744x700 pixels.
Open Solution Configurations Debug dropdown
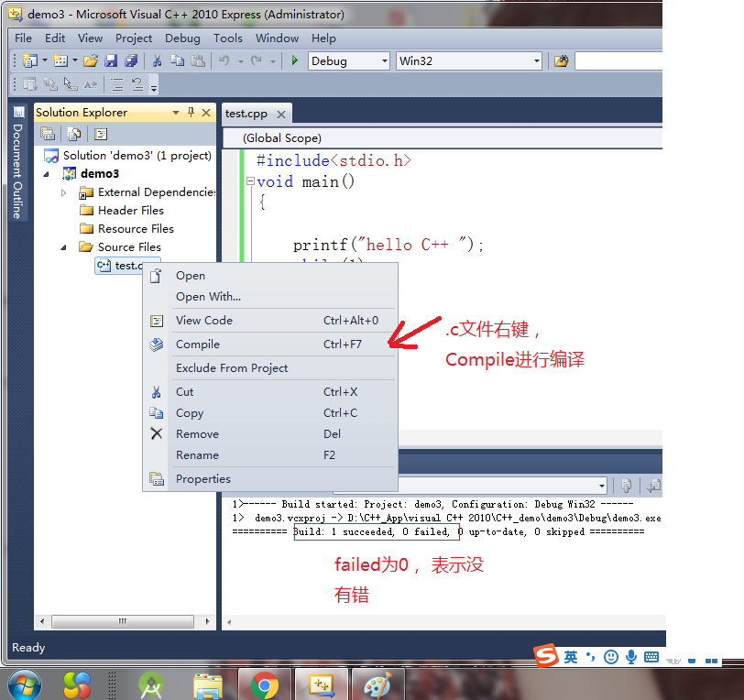[384, 61]
